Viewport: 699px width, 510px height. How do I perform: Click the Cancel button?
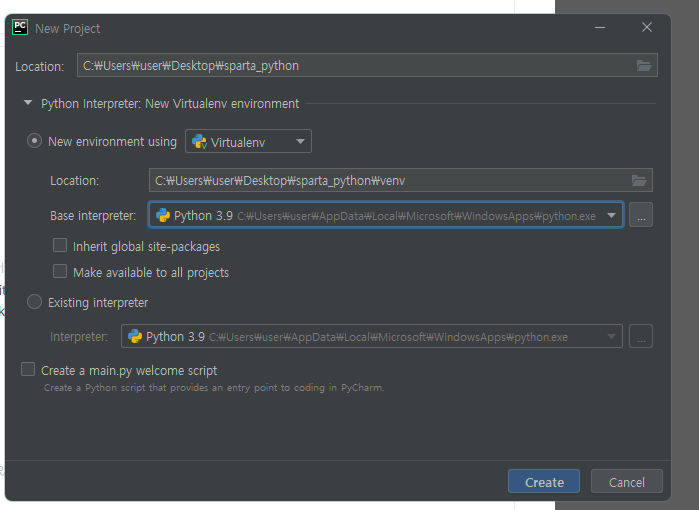pyautogui.click(x=627, y=481)
